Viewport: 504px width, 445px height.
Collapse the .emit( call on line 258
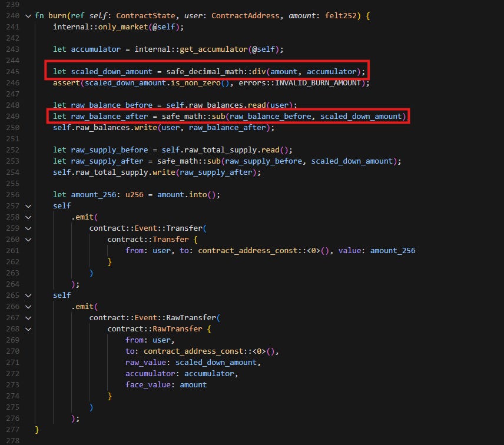point(28,217)
